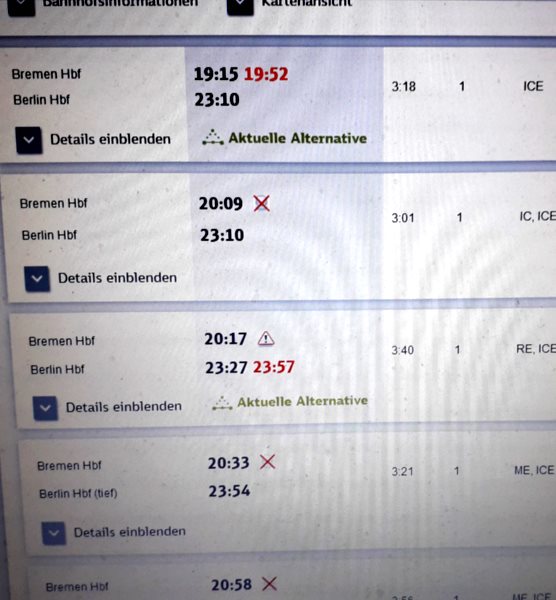Expand details for the 20:17 Bremen connection

pos(45,408)
